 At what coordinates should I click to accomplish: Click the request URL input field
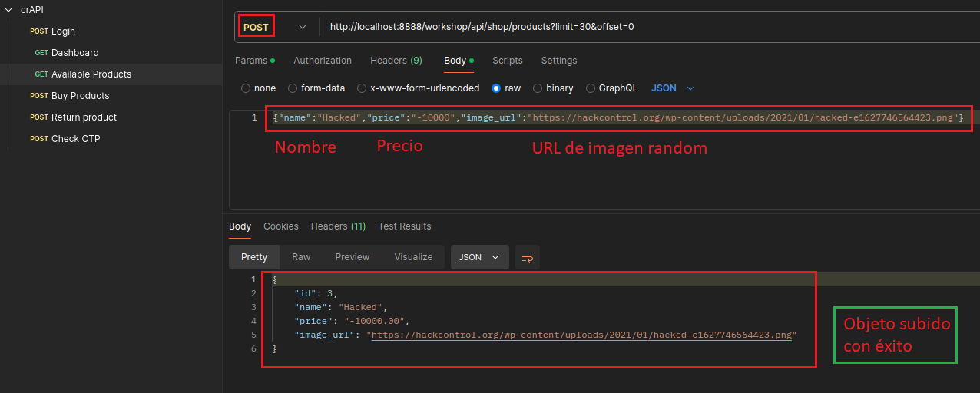[x=645, y=27]
